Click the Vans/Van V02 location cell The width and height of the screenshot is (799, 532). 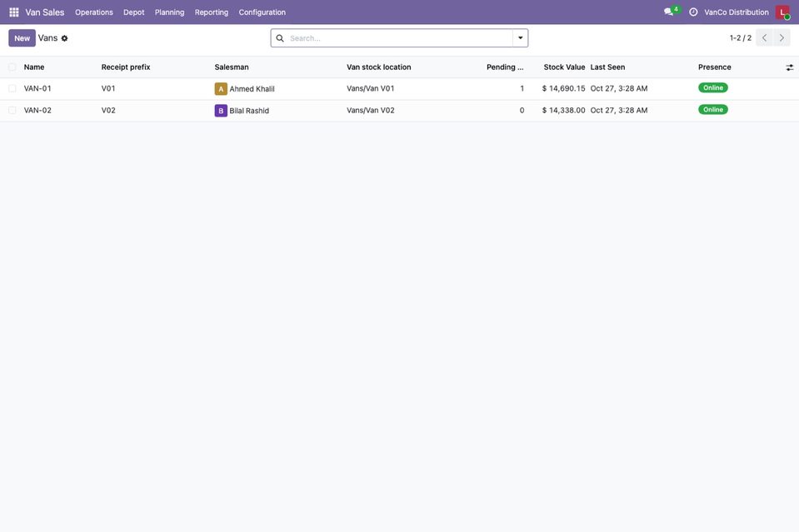pyautogui.click(x=371, y=111)
